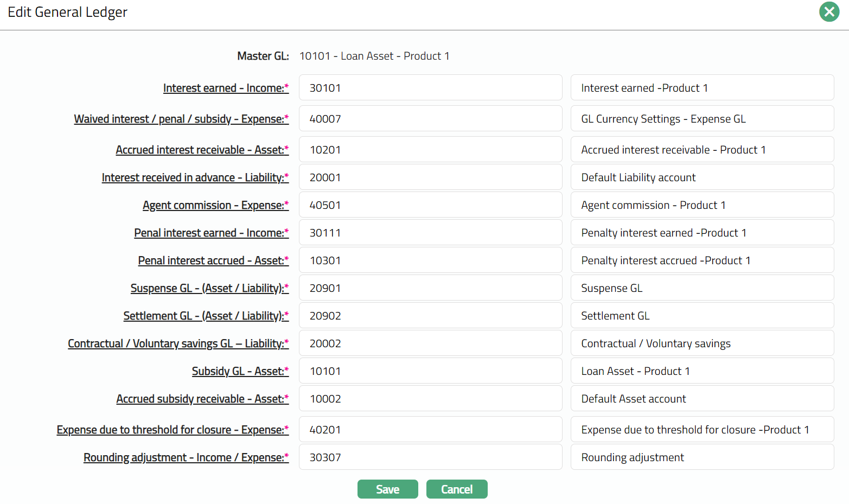Click the Expense due to threshold code 40201 field
Screen dimensions: 849x504
(x=430, y=430)
